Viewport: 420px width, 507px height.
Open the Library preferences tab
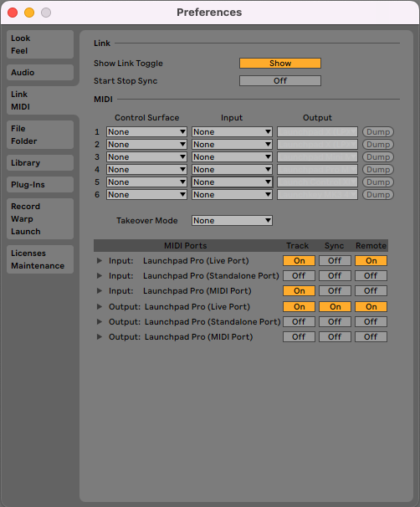[x=40, y=162]
